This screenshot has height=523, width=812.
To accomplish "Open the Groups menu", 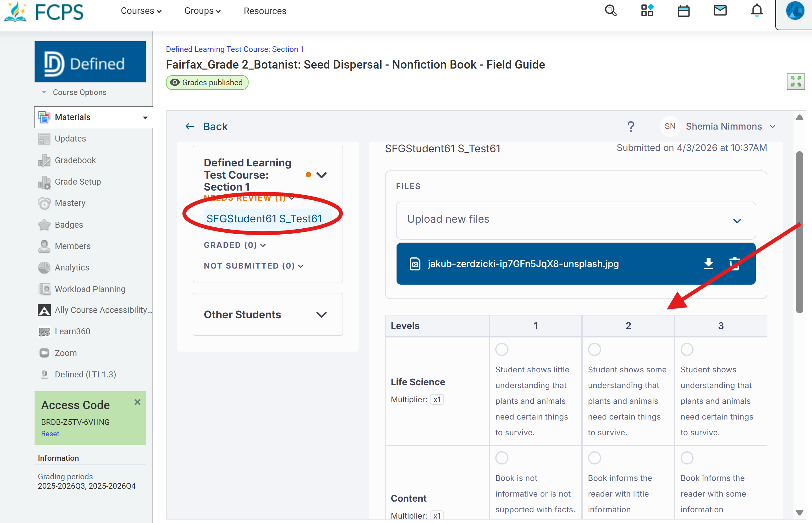I will (203, 11).
